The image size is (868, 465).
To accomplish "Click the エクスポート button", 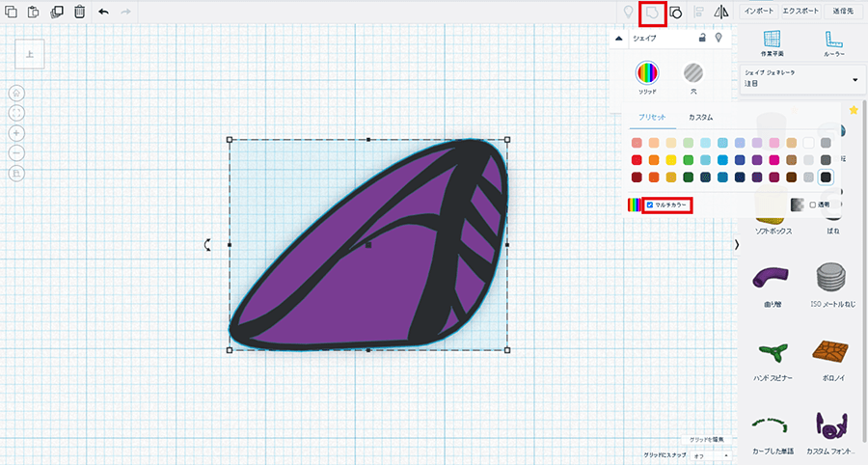I will 800,11.
